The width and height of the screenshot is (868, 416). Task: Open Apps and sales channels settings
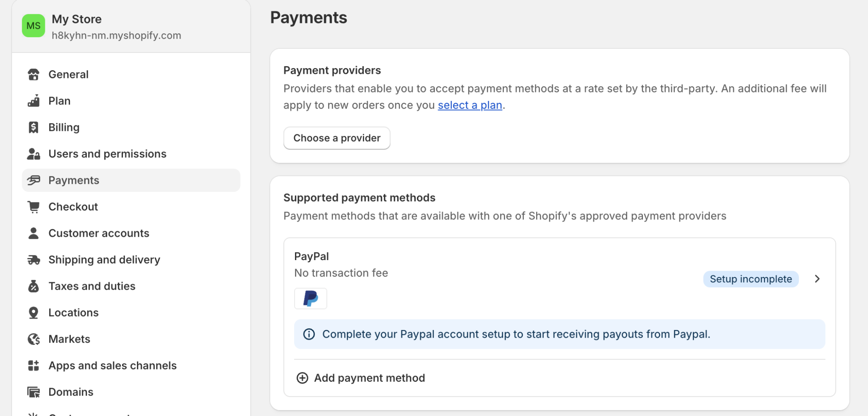112,365
